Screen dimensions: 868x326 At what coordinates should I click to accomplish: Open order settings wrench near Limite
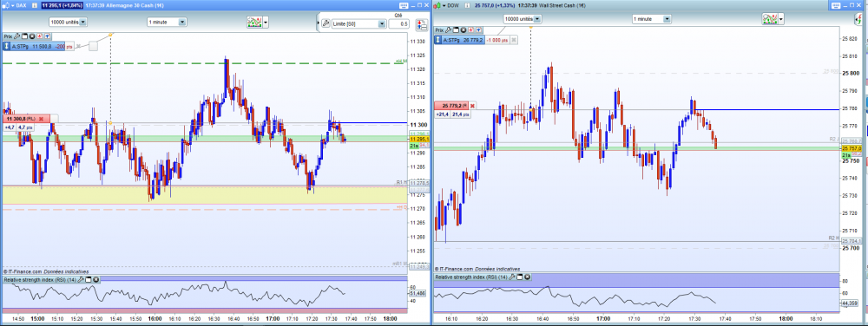[325, 23]
